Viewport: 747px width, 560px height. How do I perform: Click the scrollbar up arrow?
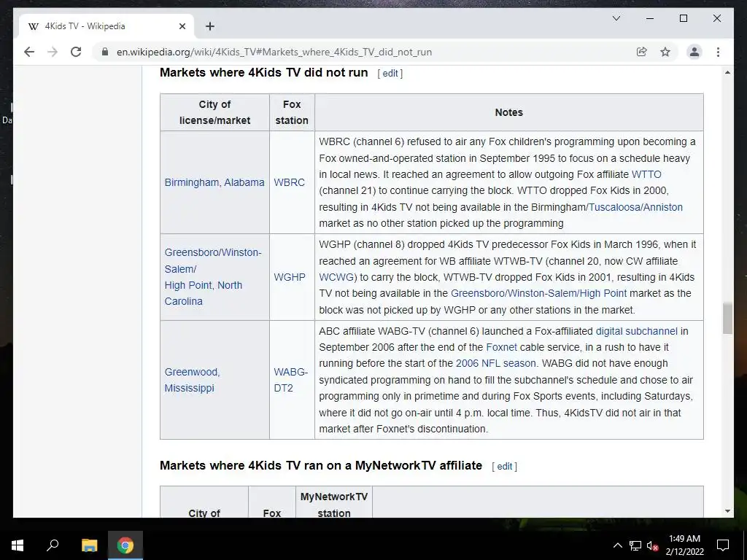pos(727,72)
